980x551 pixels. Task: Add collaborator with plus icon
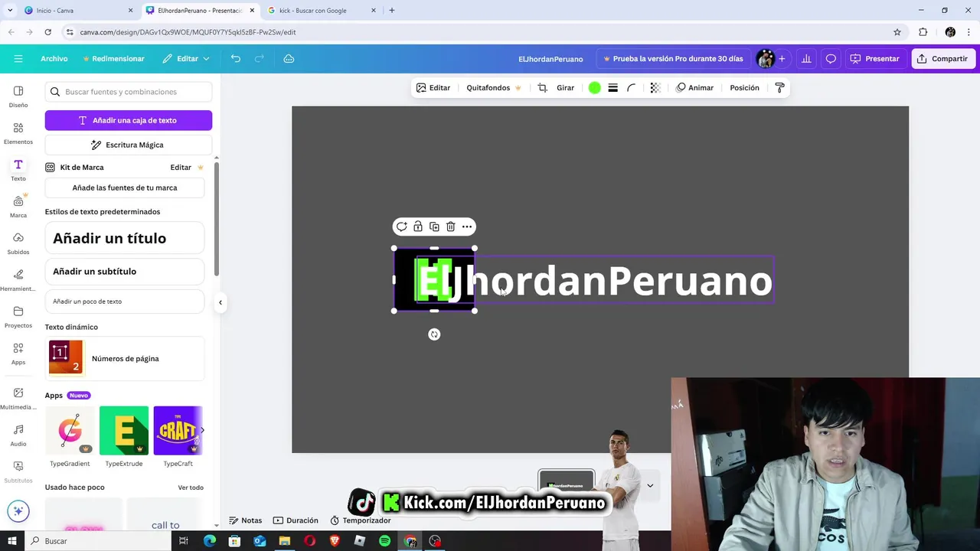coord(782,59)
